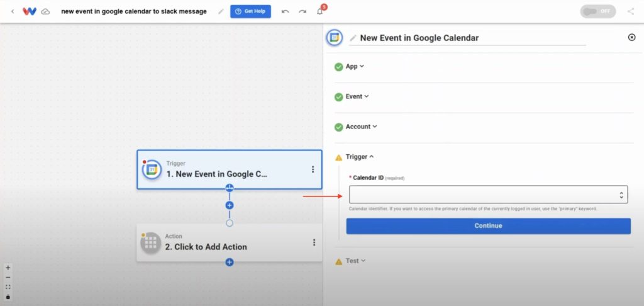This screenshot has width=644, height=306.
Task: Click the Trigger warning triangle icon
Action: 338,157
